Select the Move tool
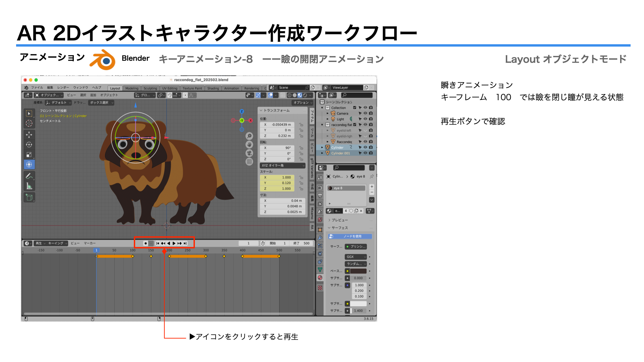644x362 pixels. tap(29, 135)
